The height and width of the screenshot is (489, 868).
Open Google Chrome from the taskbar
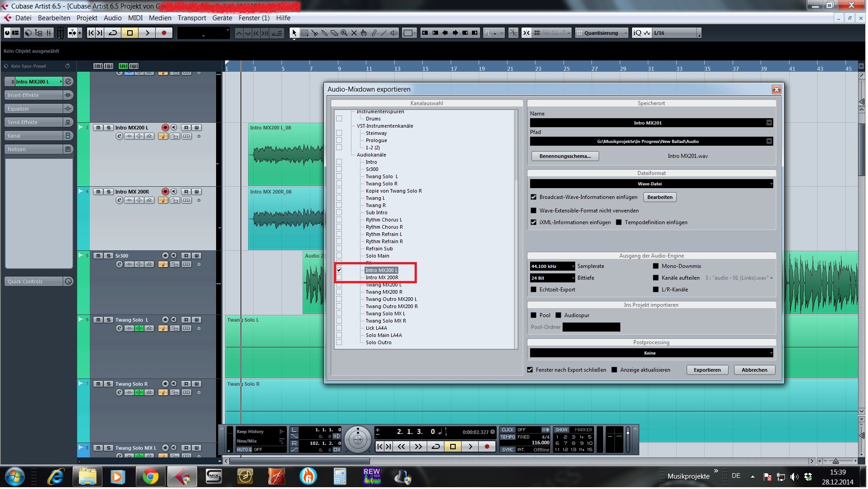click(x=151, y=478)
